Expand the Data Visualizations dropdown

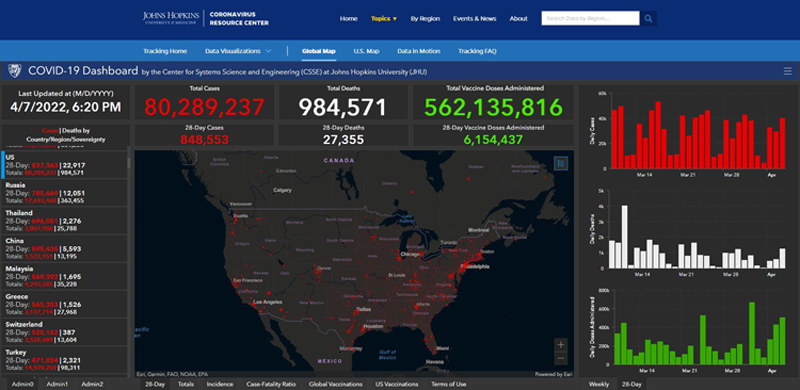238,51
